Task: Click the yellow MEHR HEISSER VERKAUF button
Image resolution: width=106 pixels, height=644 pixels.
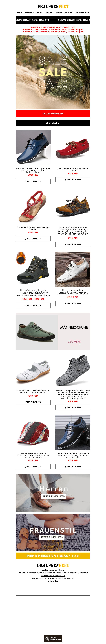Action: click(x=53, y=556)
